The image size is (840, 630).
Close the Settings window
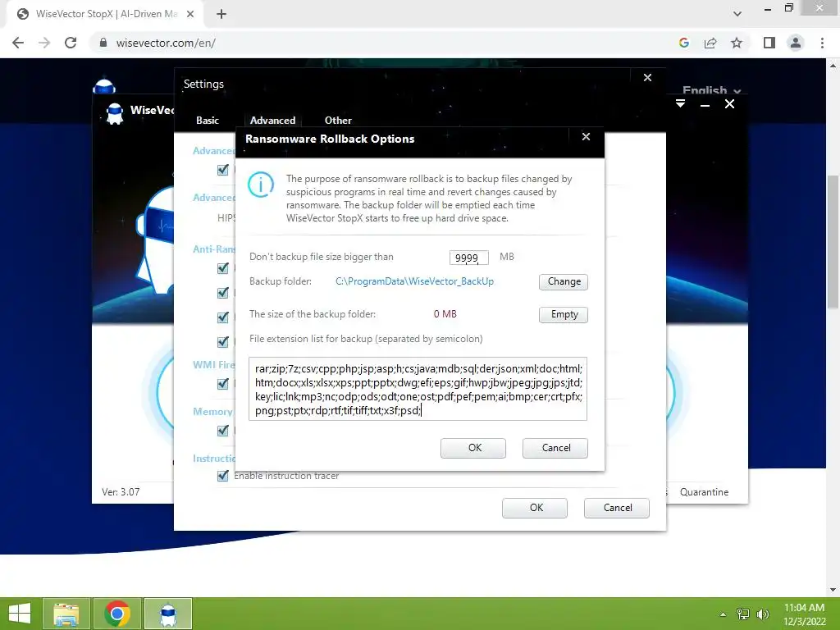click(648, 78)
